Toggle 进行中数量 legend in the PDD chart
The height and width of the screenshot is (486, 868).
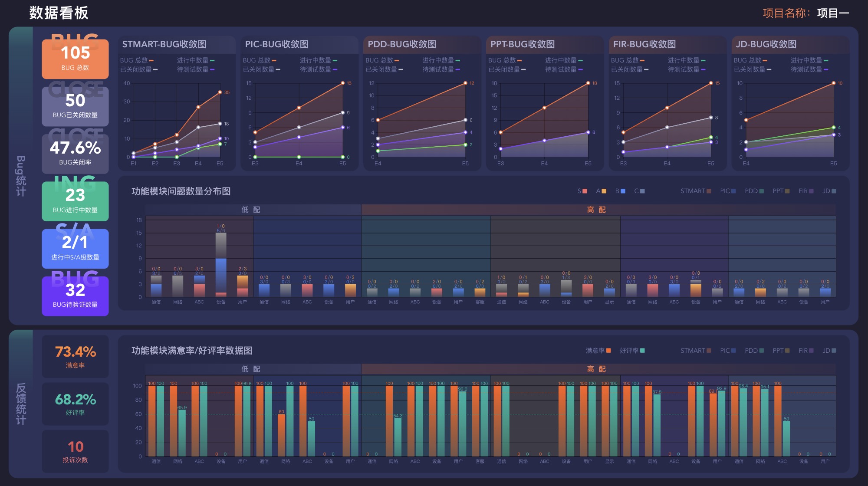point(441,60)
